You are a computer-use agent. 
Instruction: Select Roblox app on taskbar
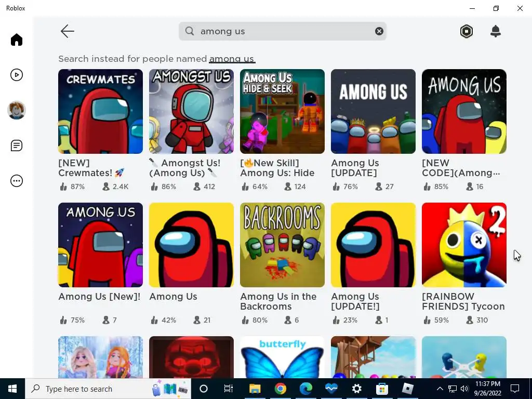click(x=407, y=389)
